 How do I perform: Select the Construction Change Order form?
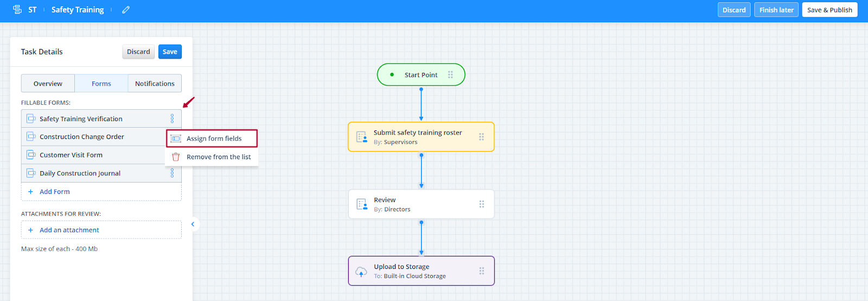click(x=82, y=137)
